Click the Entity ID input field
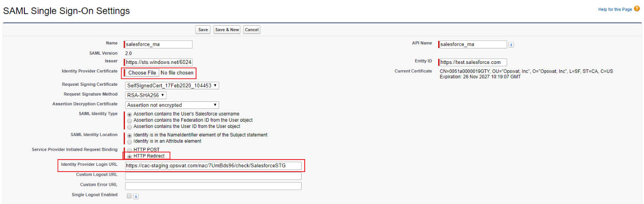The width and height of the screenshot is (644, 204). point(473,62)
